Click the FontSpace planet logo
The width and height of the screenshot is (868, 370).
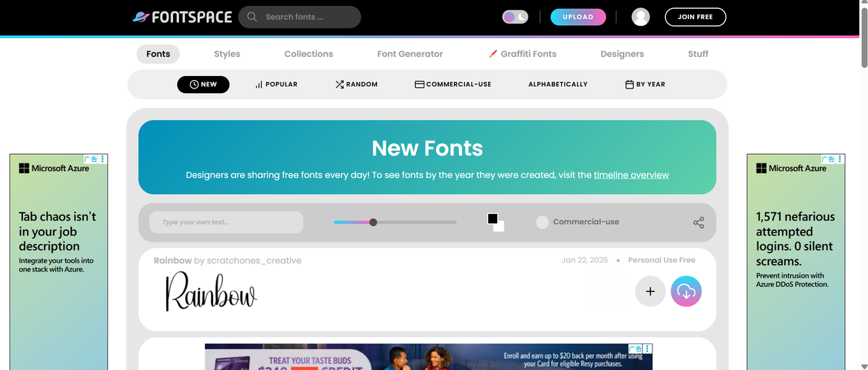(x=141, y=17)
